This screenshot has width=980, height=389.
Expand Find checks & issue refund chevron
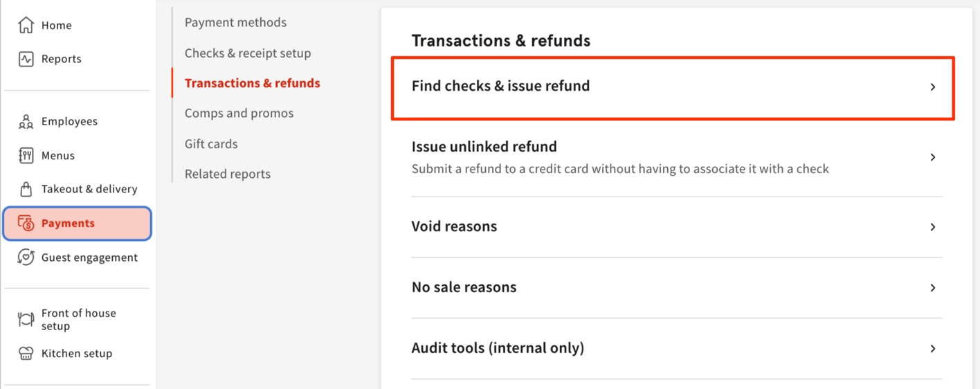pyautogui.click(x=933, y=87)
